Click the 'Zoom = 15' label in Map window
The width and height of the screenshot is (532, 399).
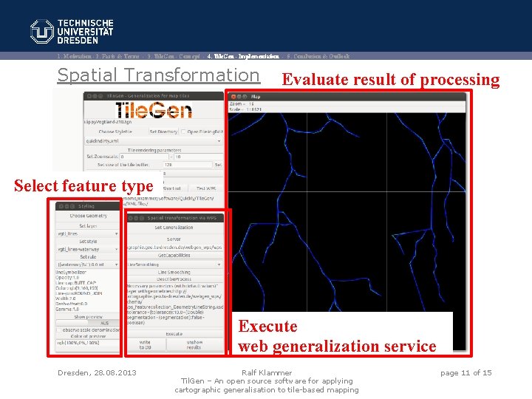coord(242,104)
